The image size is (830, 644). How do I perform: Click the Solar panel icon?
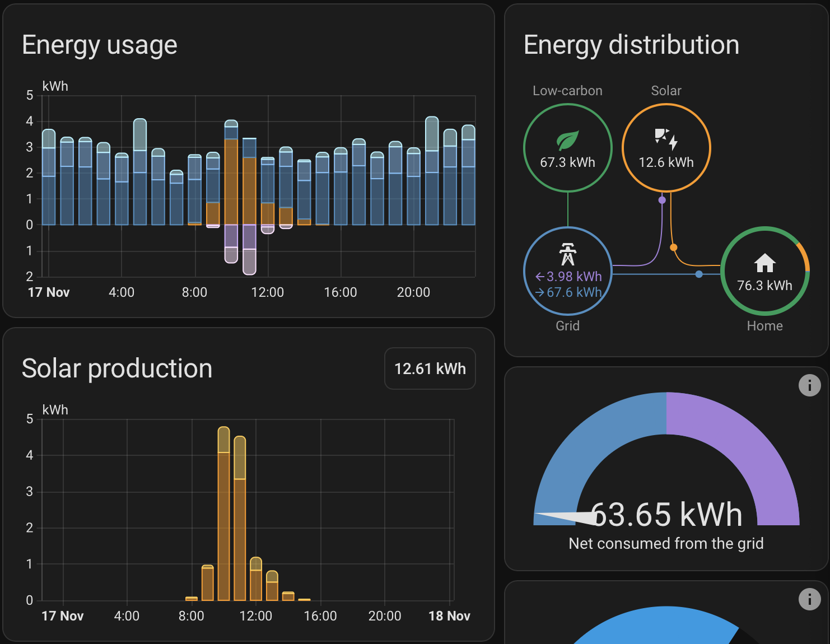pos(666,138)
